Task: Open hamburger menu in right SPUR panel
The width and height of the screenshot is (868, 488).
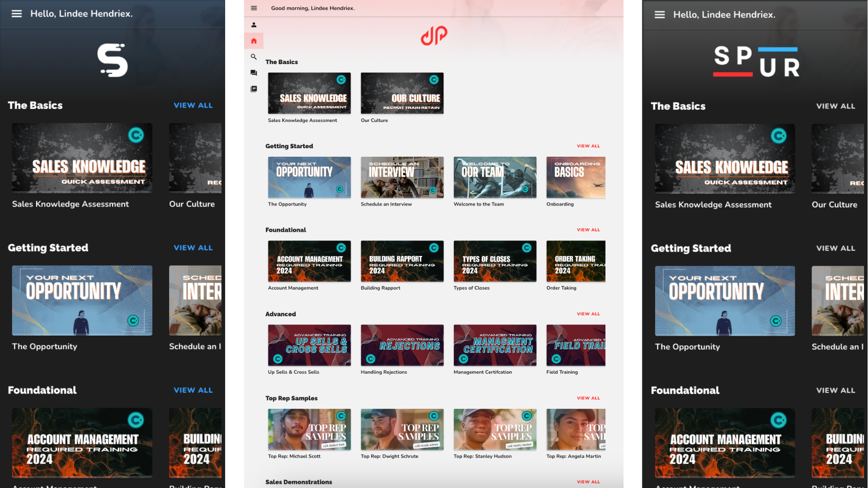Action: coord(660,14)
